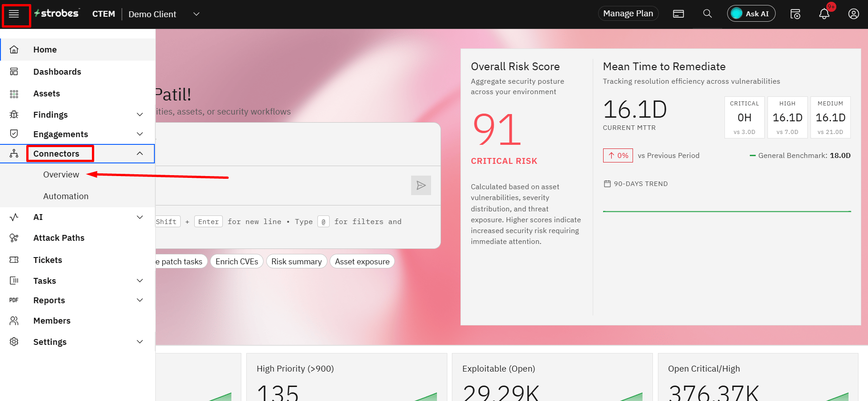This screenshot has width=868, height=401.
Task: Click the Members people icon
Action: coord(14,320)
